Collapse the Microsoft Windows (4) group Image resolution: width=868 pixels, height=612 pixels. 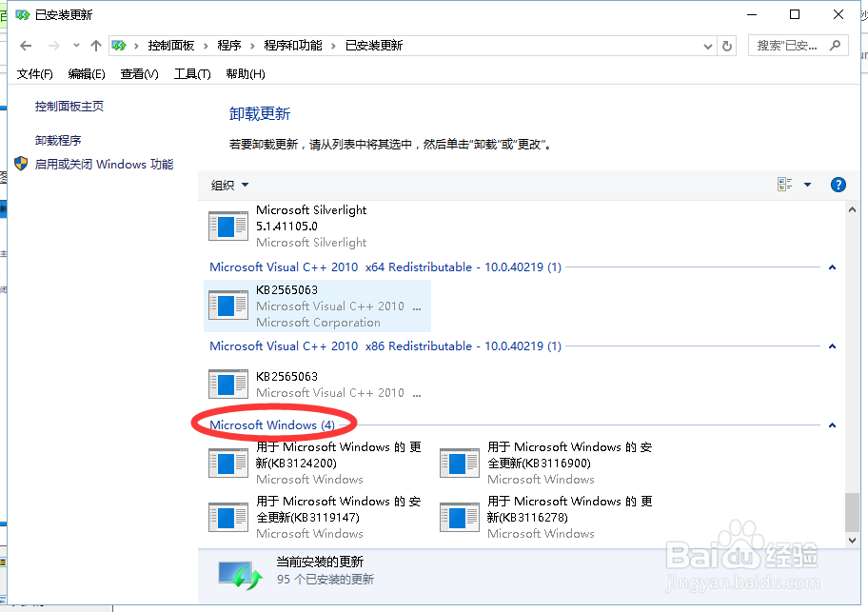coord(832,425)
